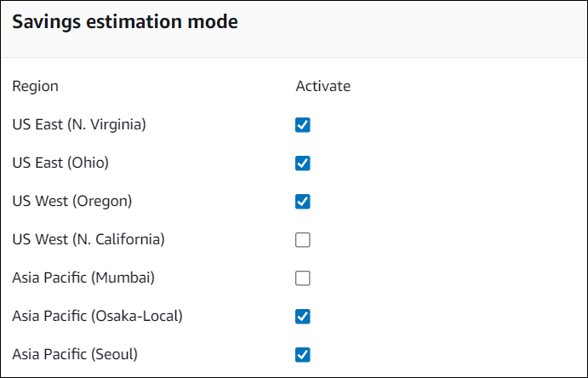
Task: Select the US East (N. Virginia) label
Action: pyautogui.click(x=79, y=124)
